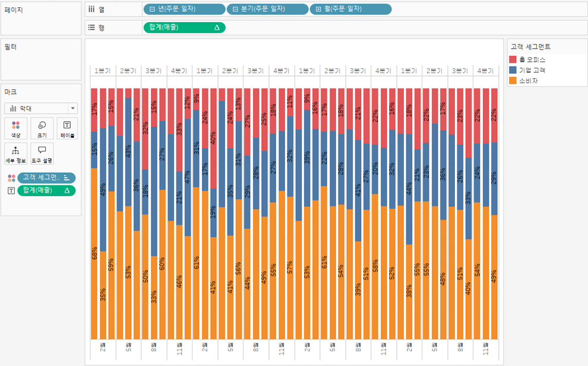The height and width of the screenshot is (366, 588).
Task: Select the red bar segment labeled 40%
Action: (213, 138)
